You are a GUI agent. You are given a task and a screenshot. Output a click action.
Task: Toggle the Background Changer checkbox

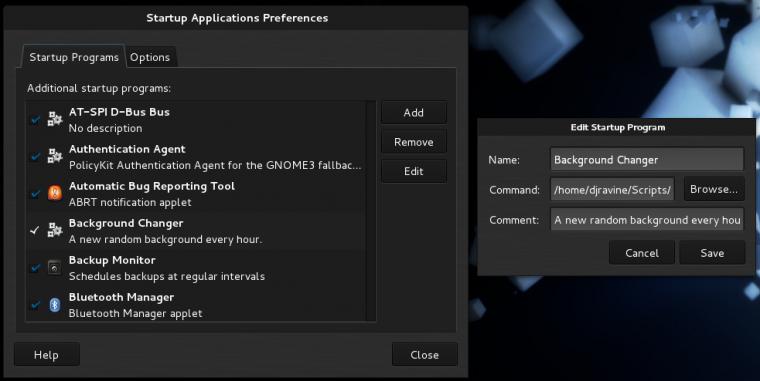click(34, 230)
